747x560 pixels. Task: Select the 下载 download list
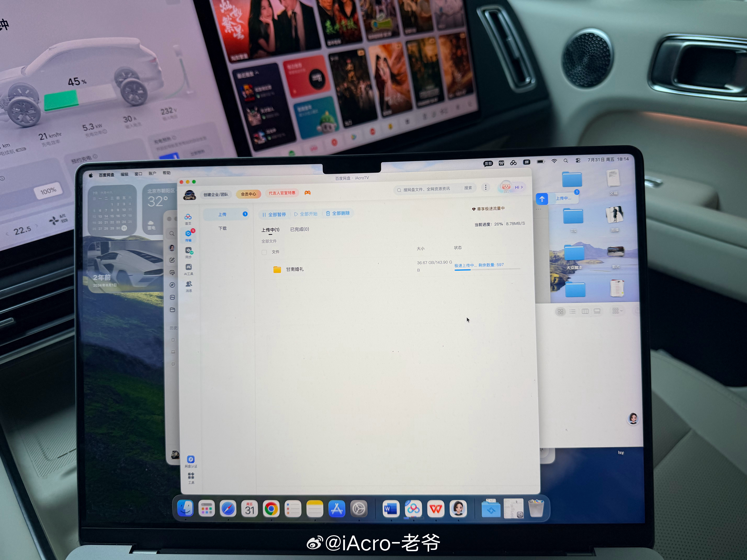(223, 228)
